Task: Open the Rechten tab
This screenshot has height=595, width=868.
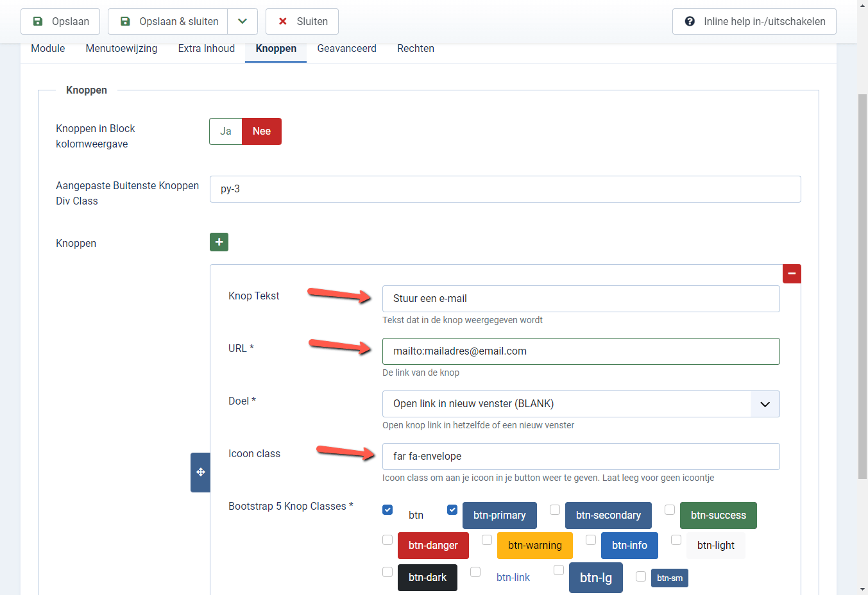Action: pyautogui.click(x=415, y=48)
